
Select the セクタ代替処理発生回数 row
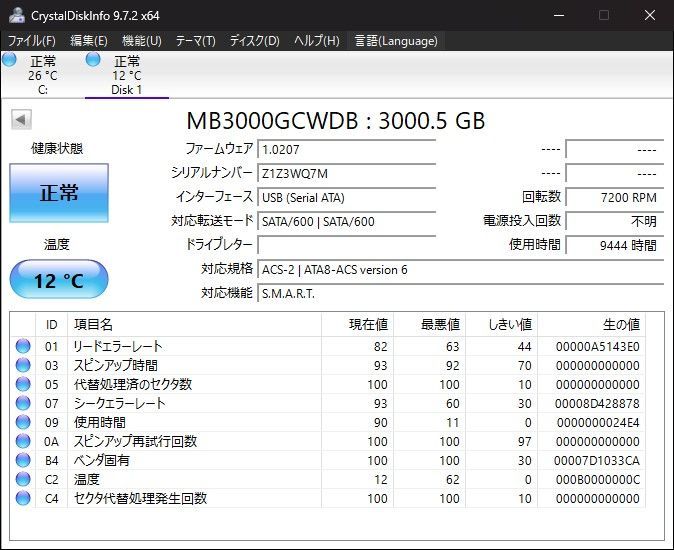pos(328,498)
